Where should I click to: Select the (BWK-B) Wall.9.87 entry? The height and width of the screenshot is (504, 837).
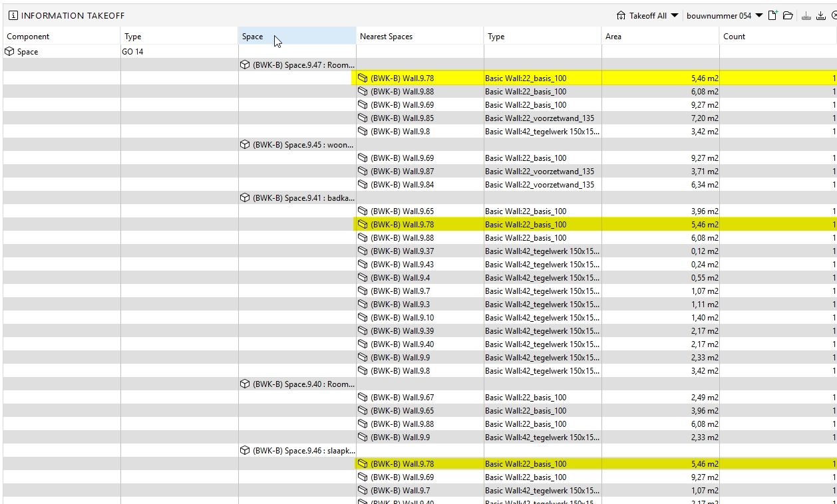pyautogui.click(x=402, y=171)
